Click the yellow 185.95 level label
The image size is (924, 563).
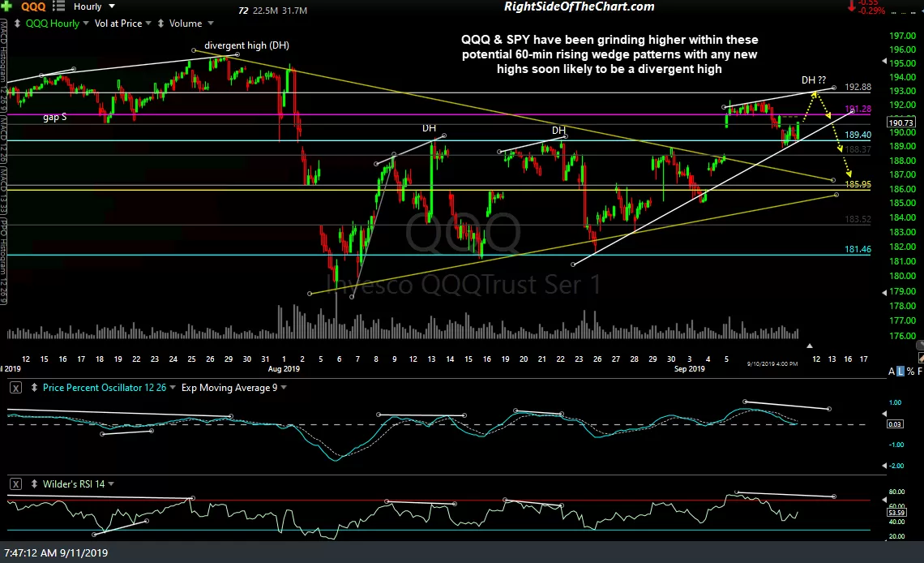point(858,184)
